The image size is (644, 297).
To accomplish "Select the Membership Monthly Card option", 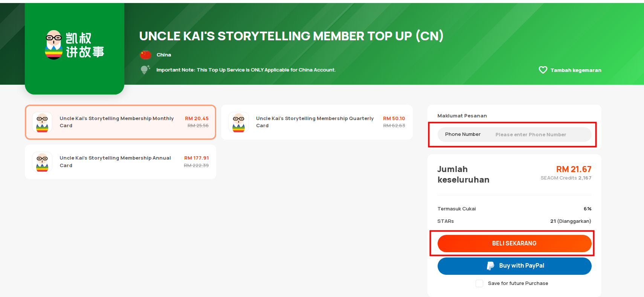I will [121, 122].
